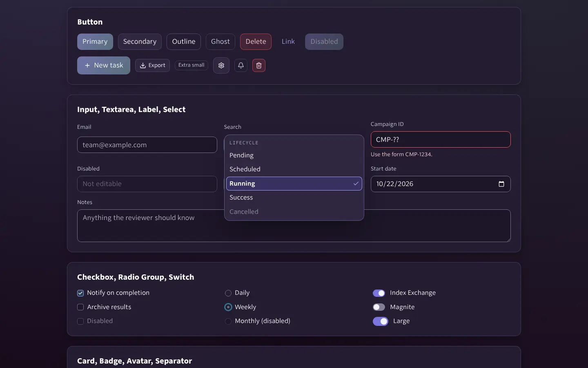Toggle the Index Exchange switch off
This screenshot has width=588, height=368.
pyautogui.click(x=379, y=293)
